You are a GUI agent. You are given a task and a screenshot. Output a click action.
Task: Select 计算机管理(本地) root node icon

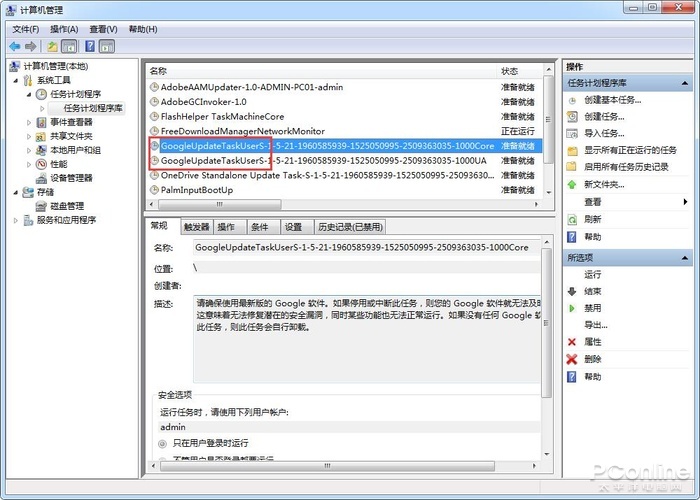(14, 67)
